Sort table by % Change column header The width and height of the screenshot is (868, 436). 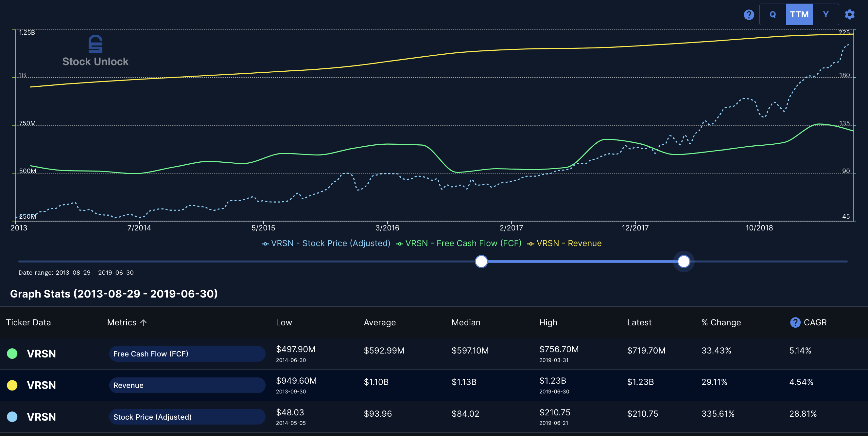click(x=721, y=322)
